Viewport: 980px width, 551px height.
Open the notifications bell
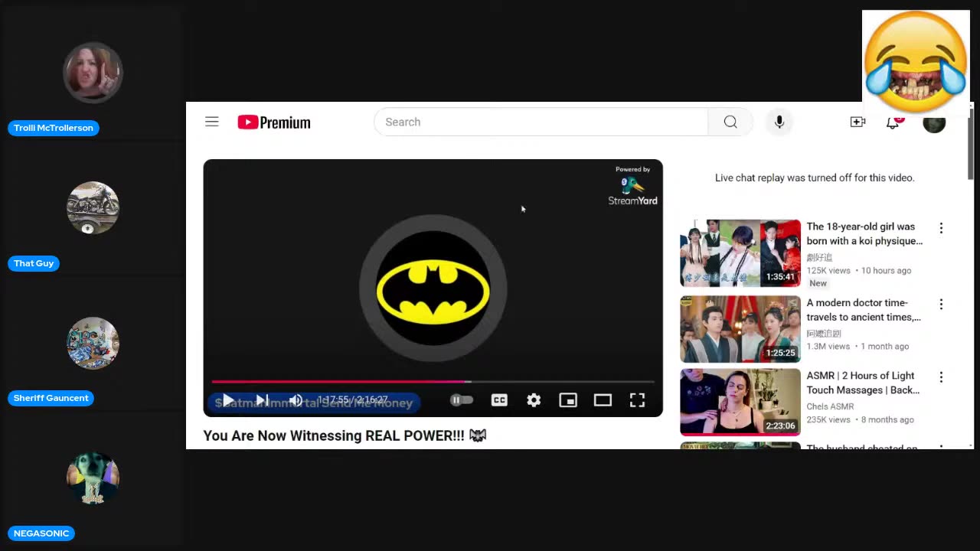click(x=893, y=122)
